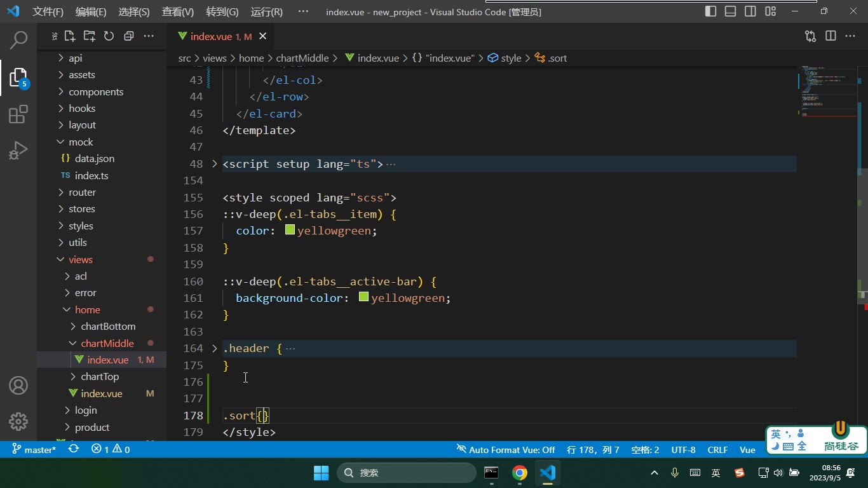Open the Accounts icon in activity bar
The height and width of the screenshot is (488, 868).
[x=18, y=385]
